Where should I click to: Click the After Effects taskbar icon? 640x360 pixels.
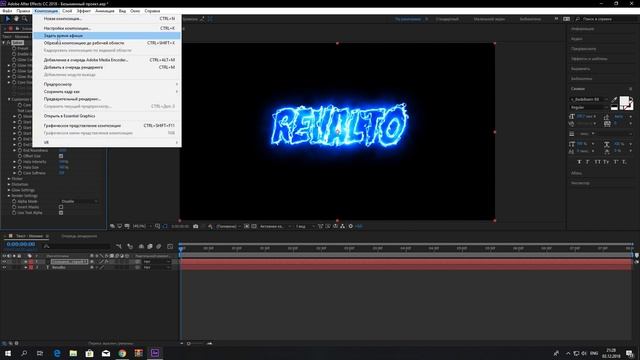click(x=155, y=353)
